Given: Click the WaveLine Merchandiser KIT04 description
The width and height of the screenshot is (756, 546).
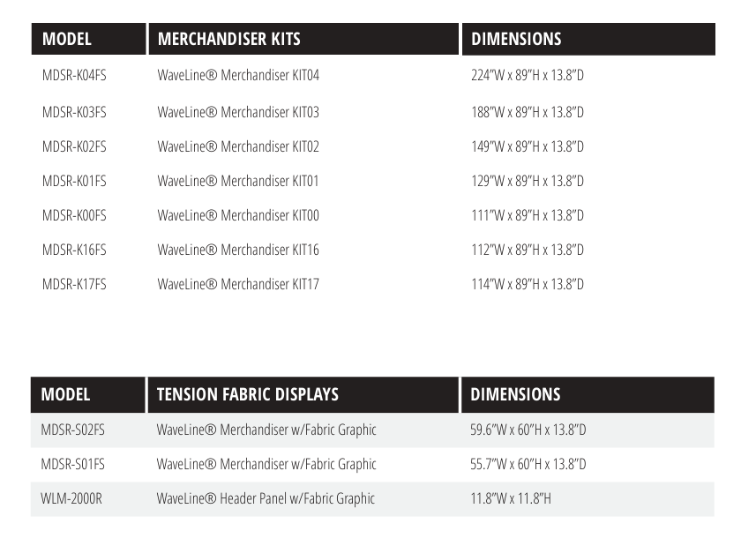Looking at the screenshot, I should click(238, 76).
